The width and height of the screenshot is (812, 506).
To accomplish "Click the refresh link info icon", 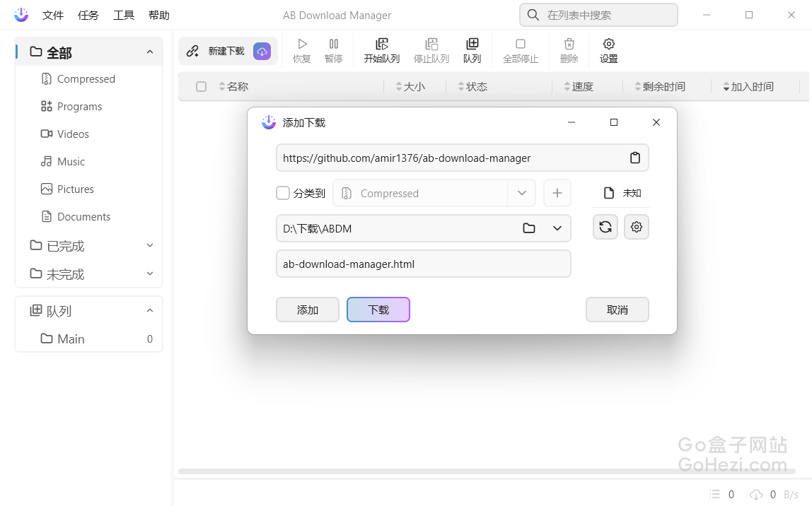I will [x=605, y=227].
